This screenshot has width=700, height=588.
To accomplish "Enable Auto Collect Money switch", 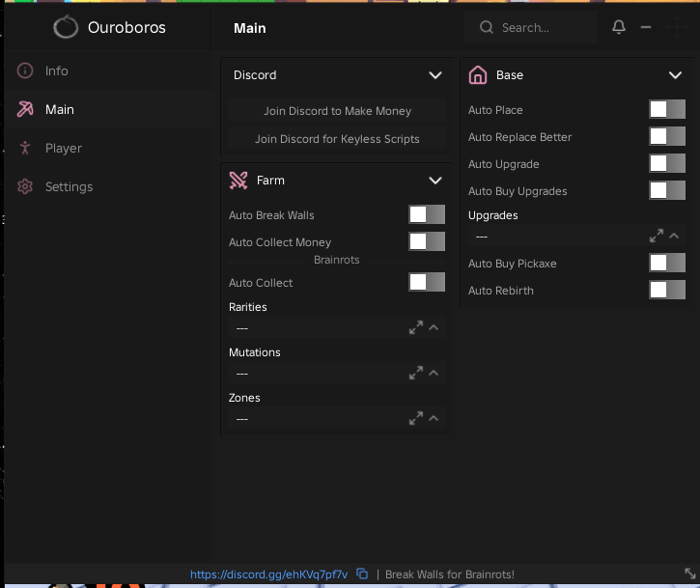I will [427, 241].
